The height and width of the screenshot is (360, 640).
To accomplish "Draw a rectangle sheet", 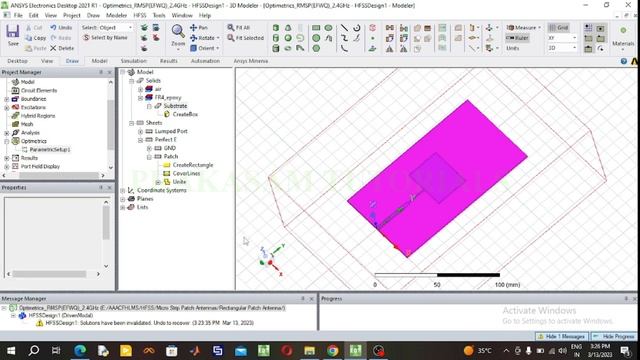I will click(x=316, y=27).
